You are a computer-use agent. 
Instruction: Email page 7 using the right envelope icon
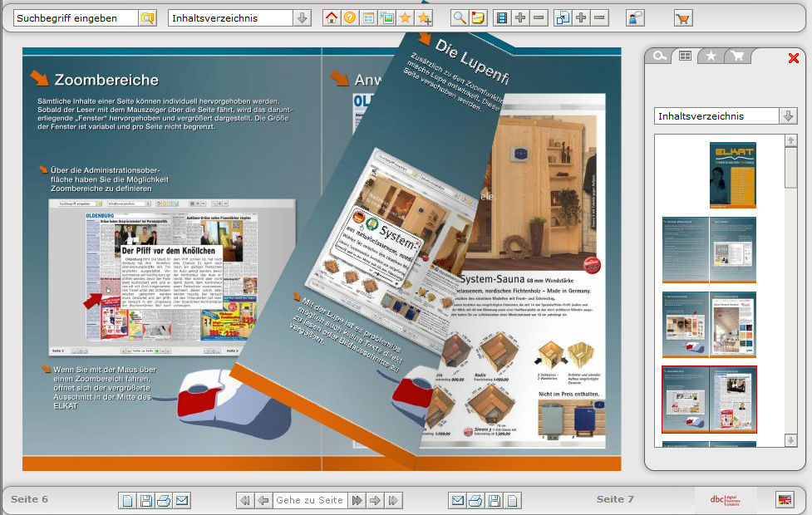pos(456,500)
